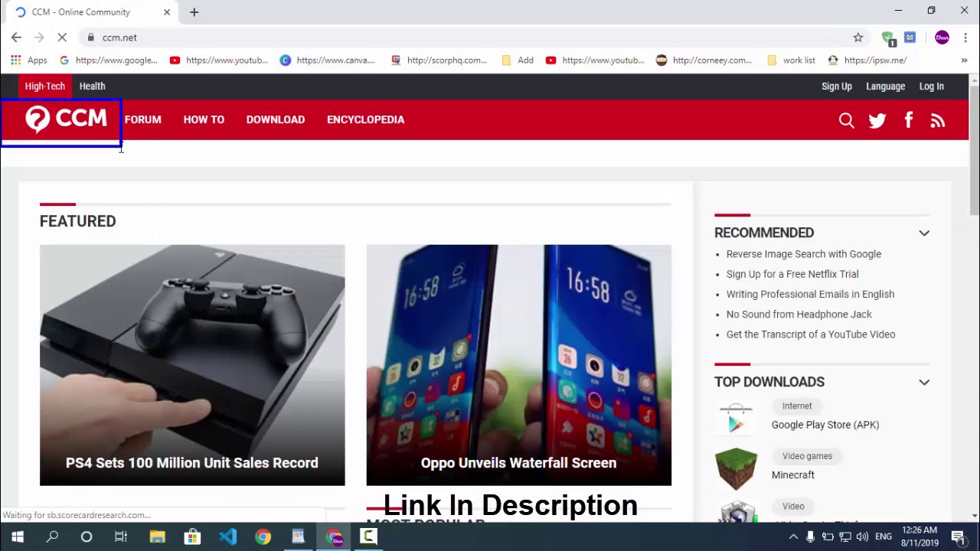Open Task View on the taskbar
Image resolution: width=980 pixels, height=551 pixels.
pyautogui.click(x=121, y=536)
